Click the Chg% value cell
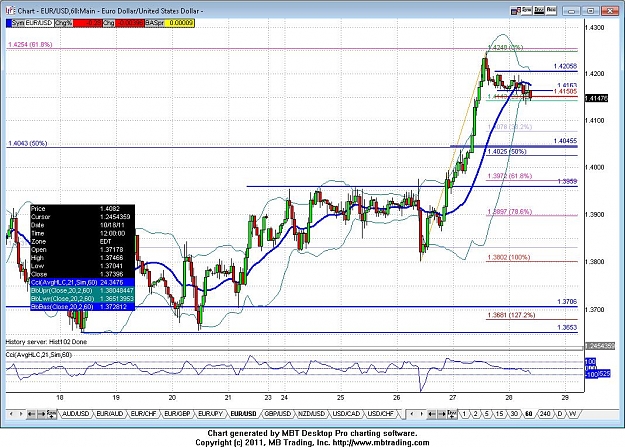The height and width of the screenshot is (447, 625). click(88, 23)
